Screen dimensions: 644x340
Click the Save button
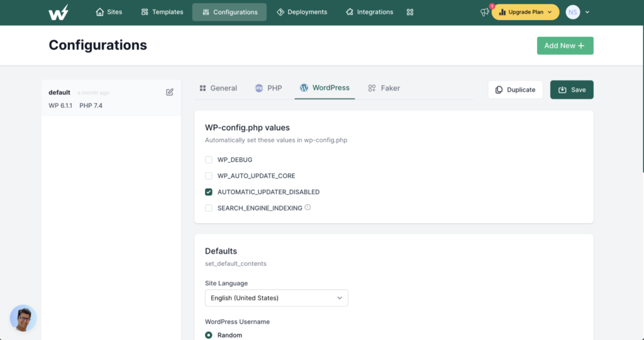pos(572,89)
